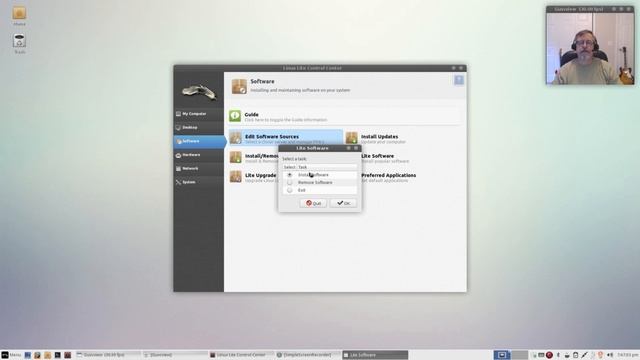Switch to Lite Software taskbar button
This screenshot has width=640, height=360.
(x=375, y=355)
